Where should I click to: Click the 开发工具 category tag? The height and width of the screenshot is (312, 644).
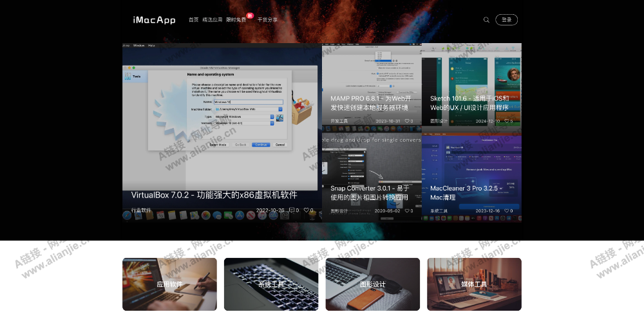click(339, 121)
